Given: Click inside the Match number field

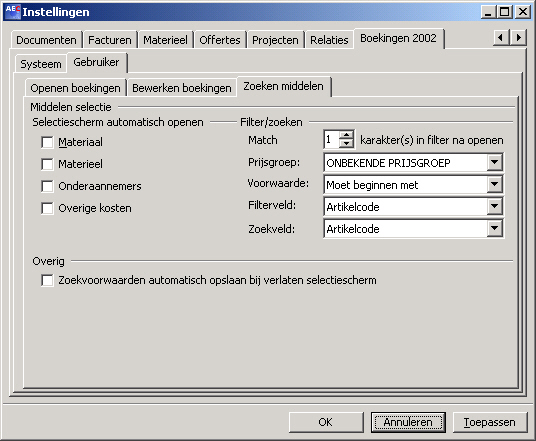Looking at the screenshot, I should (x=332, y=139).
